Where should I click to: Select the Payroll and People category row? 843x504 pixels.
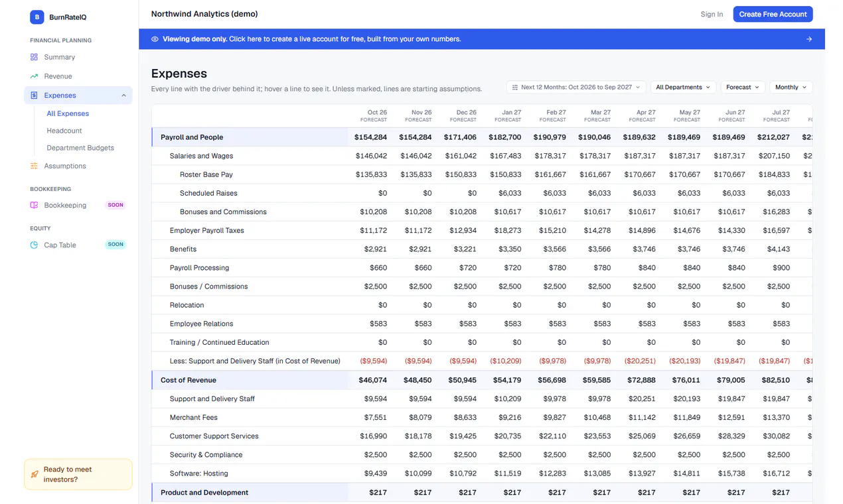point(481,137)
